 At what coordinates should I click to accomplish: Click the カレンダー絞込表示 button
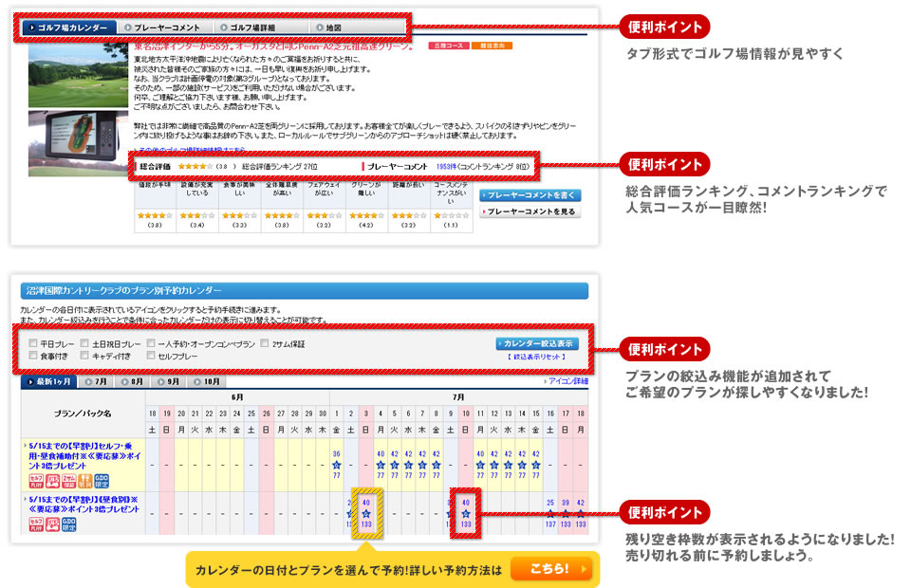537,341
